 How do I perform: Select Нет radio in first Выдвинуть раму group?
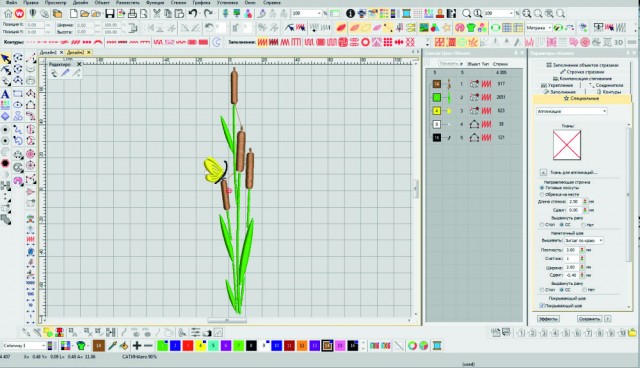pyautogui.click(x=583, y=225)
